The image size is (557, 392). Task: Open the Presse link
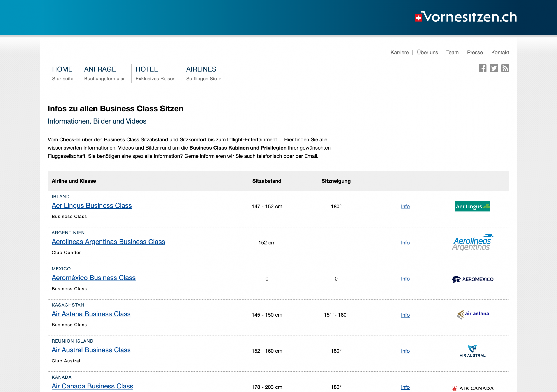pyautogui.click(x=475, y=52)
